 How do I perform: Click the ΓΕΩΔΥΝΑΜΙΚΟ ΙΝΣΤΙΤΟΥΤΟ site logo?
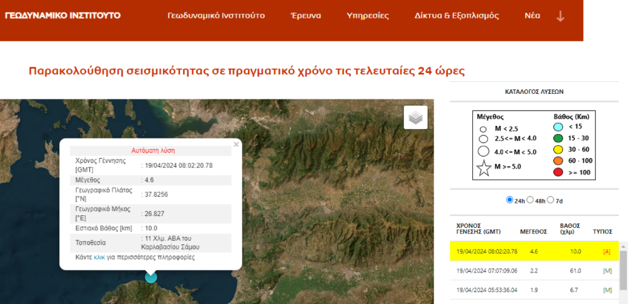63,15
